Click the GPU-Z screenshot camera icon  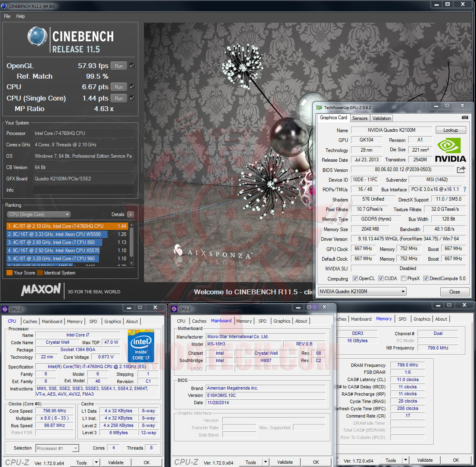pyautogui.click(x=465, y=117)
